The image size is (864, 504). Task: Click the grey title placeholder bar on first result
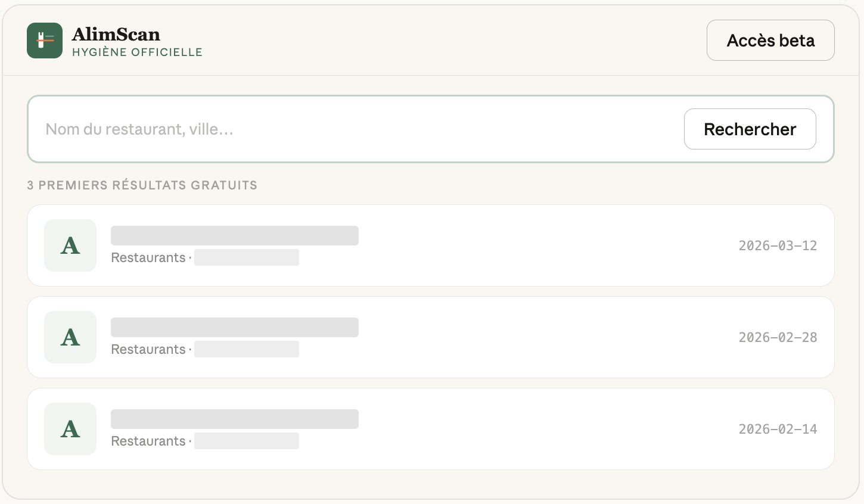click(234, 235)
